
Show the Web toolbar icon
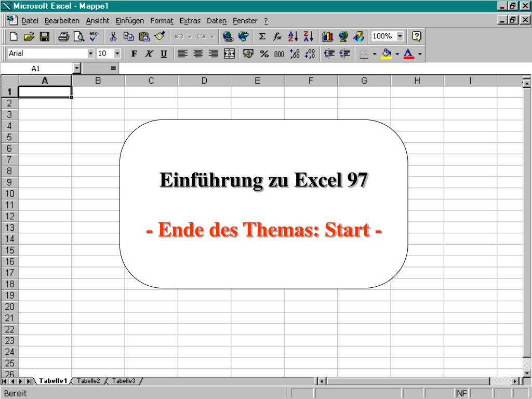(243, 36)
